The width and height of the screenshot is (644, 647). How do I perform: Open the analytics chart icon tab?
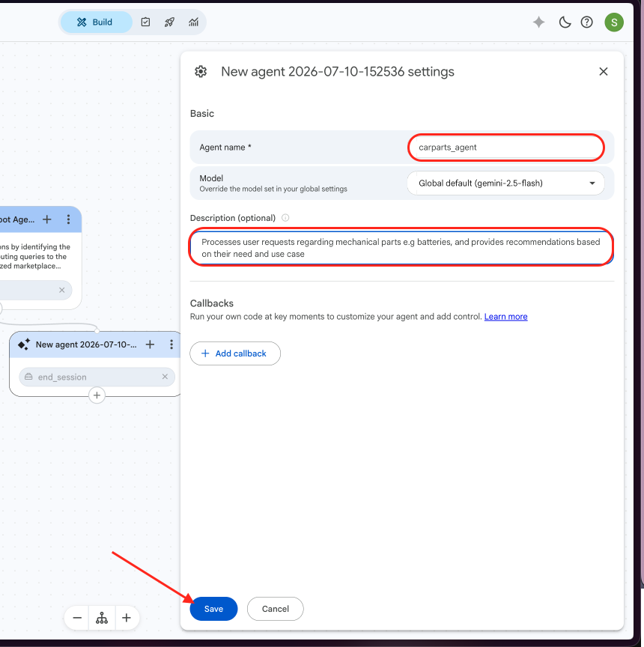coord(193,22)
